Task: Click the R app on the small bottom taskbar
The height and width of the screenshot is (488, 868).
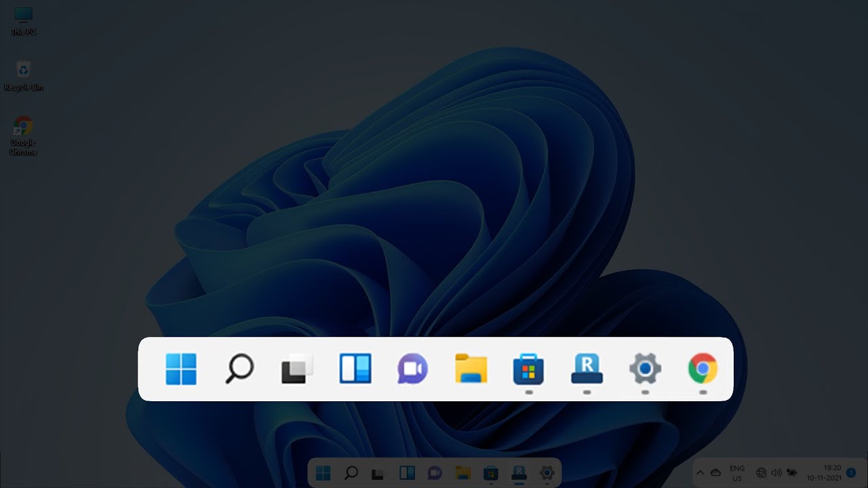Action: 519,472
